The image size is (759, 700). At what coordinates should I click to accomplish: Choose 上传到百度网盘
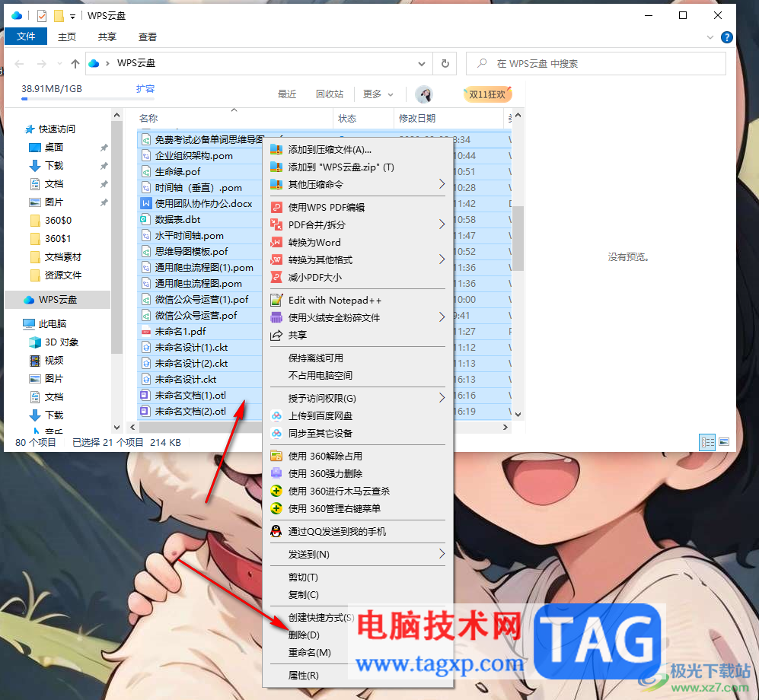(x=358, y=416)
